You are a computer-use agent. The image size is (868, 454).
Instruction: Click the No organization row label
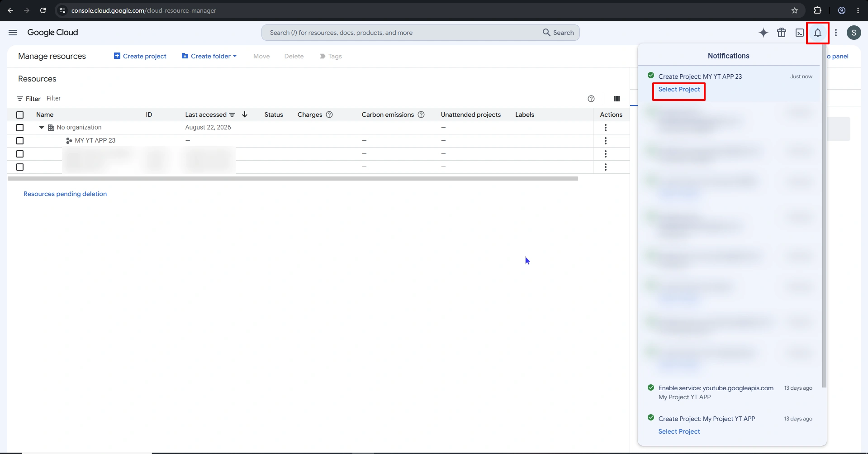(x=79, y=127)
